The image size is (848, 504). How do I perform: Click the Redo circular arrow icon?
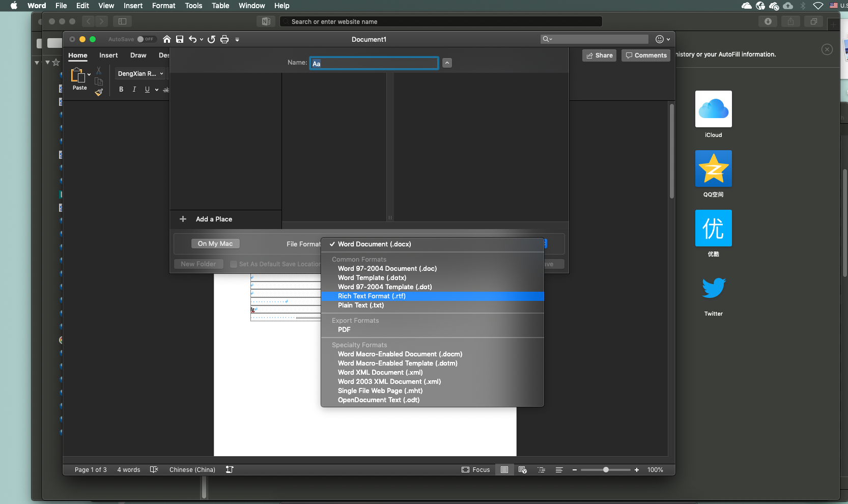211,39
